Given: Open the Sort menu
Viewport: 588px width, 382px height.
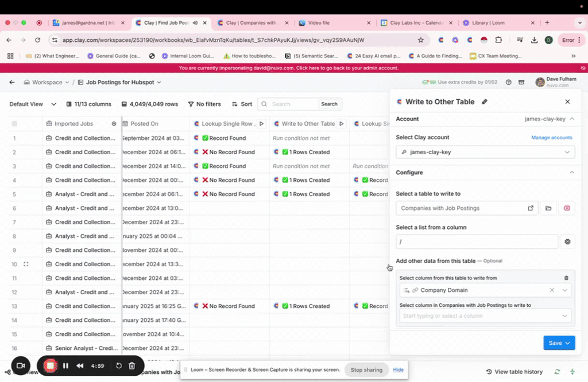Looking at the screenshot, I should (x=242, y=104).
